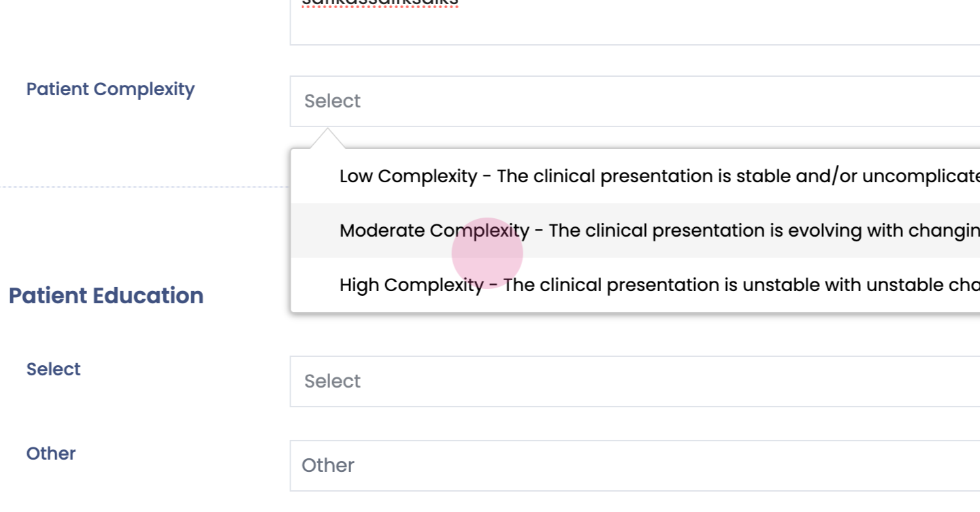This screenshot has width=980, height=512.
Task: Click the Patient Complexity field label
Action: (x=110, y=89)
